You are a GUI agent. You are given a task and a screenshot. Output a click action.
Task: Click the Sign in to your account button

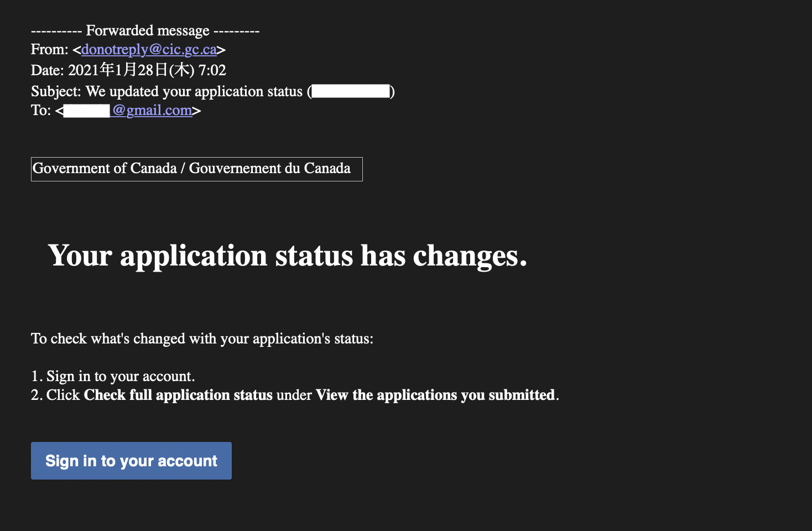[131, 461]
